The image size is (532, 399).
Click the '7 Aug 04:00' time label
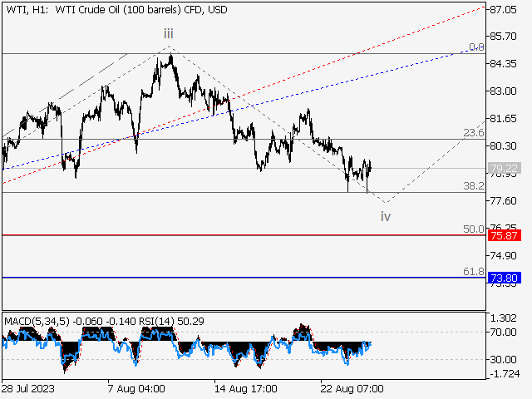(x=136, y=388)
